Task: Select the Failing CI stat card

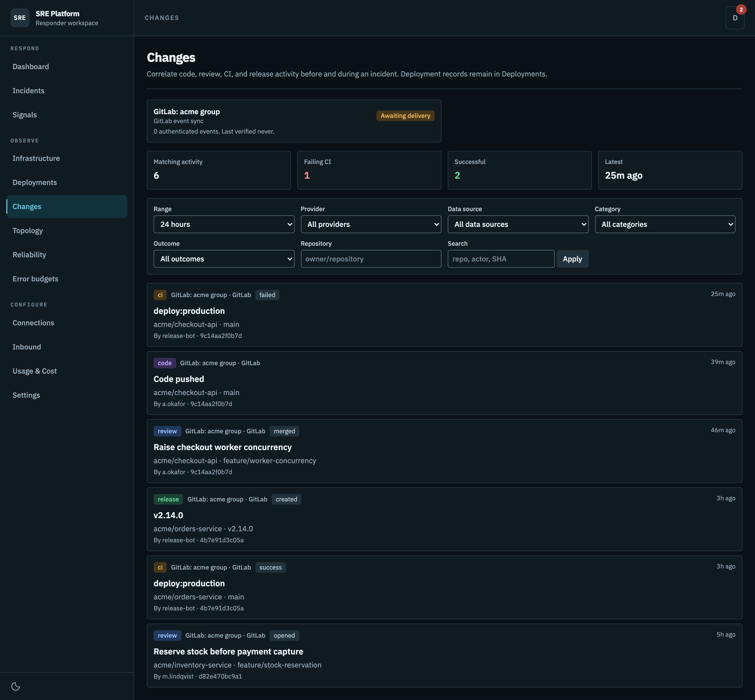Action: click(369, 171)
